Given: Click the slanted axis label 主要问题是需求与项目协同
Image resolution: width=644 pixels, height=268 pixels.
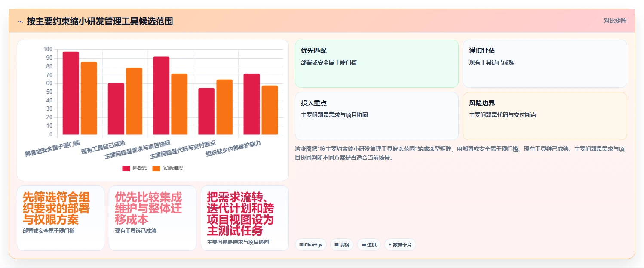Looking at the screenshot, I should pos(138,150).
